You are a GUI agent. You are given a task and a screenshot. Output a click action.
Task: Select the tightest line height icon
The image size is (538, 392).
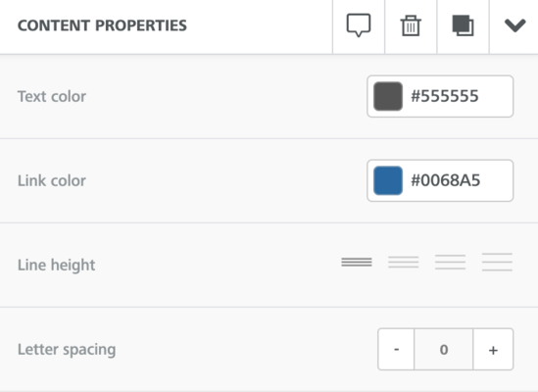pos(357,263)
